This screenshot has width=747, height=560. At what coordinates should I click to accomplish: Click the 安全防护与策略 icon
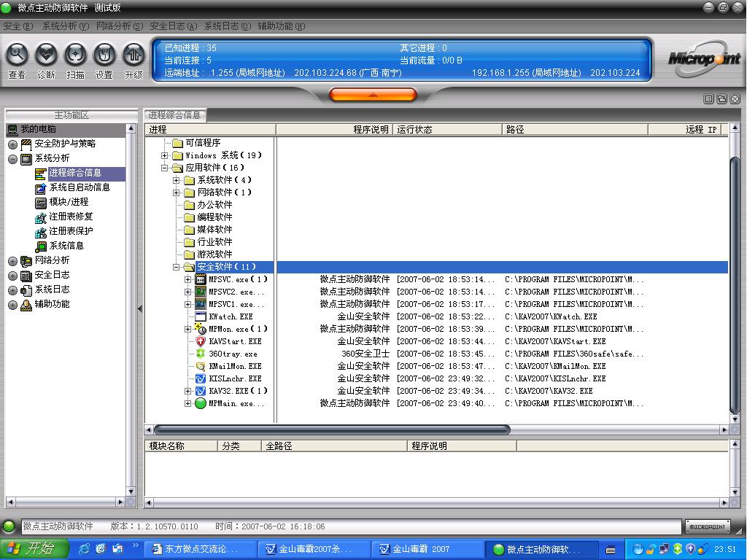tap(26, 144)
